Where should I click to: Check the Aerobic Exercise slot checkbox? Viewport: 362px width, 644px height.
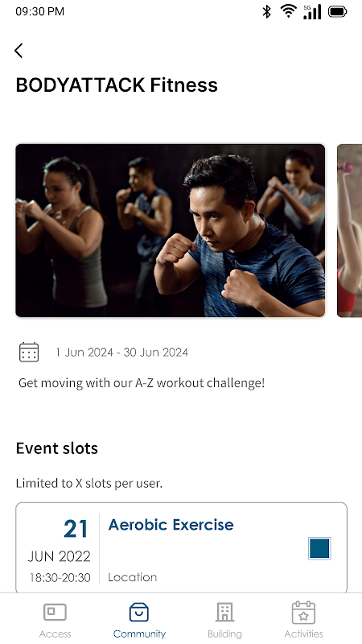click(319, 548)
